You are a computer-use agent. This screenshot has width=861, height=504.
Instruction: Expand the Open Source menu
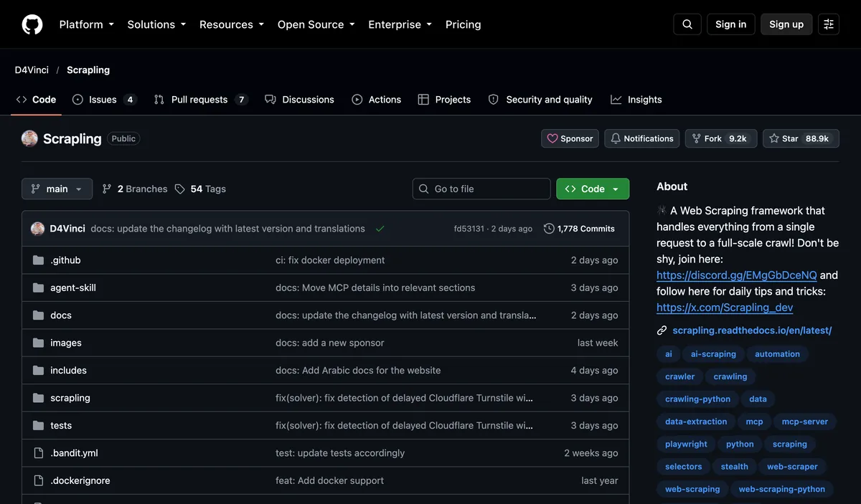tap(316, 24)
